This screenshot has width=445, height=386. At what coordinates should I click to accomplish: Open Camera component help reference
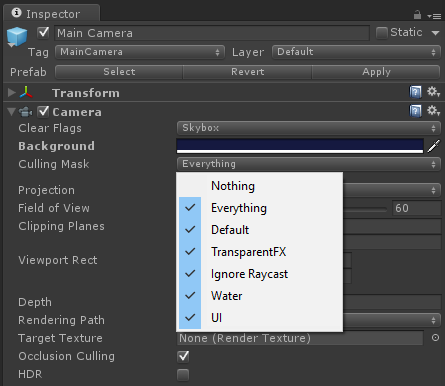415,111
